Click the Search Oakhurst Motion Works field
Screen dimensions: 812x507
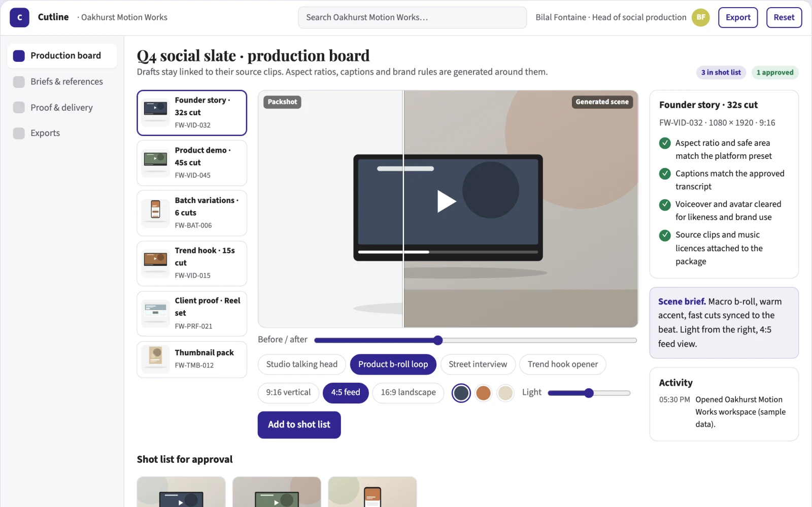(x=412, y=17)
